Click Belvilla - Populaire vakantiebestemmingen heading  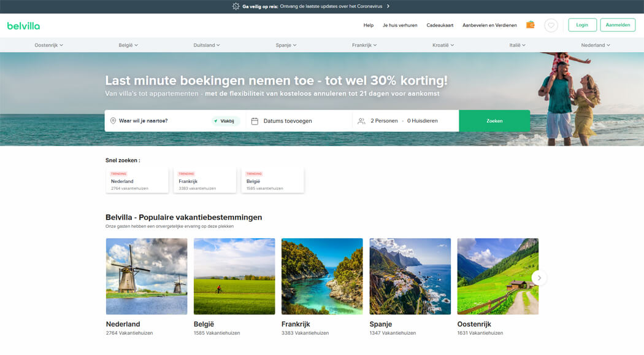click(183, 217)
